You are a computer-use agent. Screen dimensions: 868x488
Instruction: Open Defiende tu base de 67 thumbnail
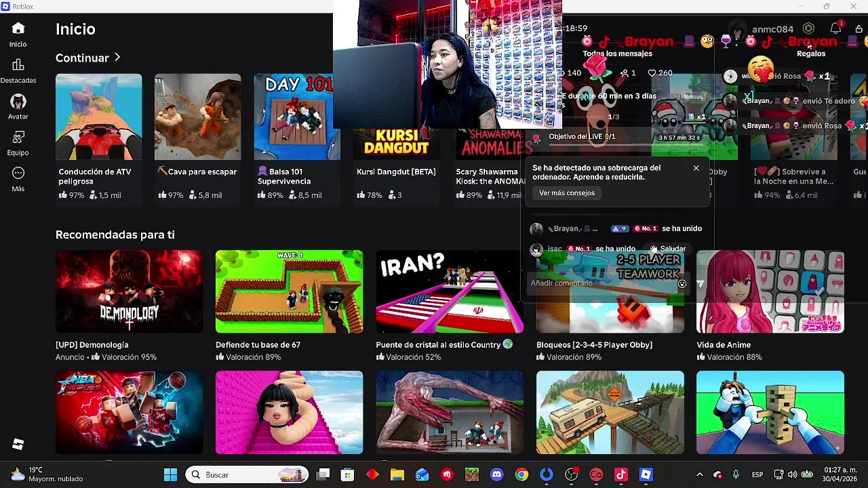289,291
